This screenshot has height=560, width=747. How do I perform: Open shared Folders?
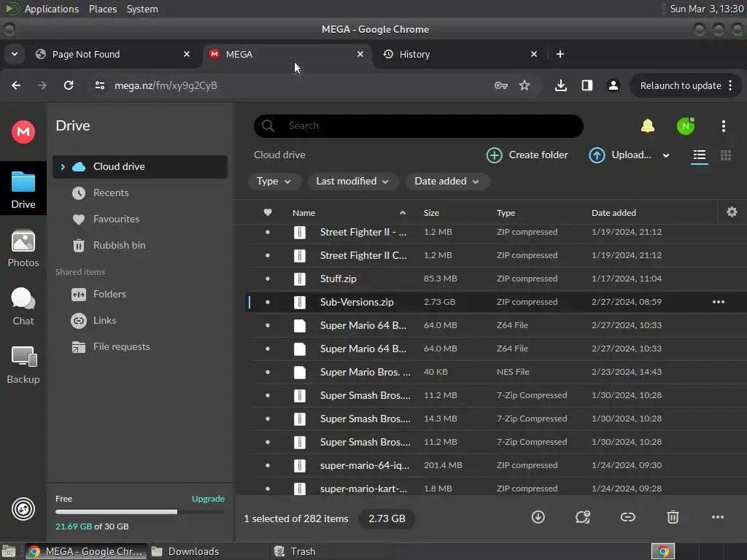[139, 295]
